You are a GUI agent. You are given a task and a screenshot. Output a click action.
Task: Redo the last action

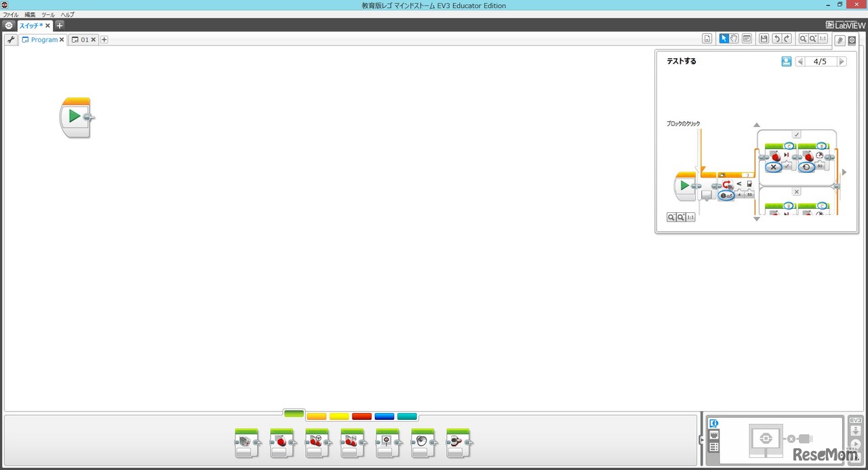787,39
